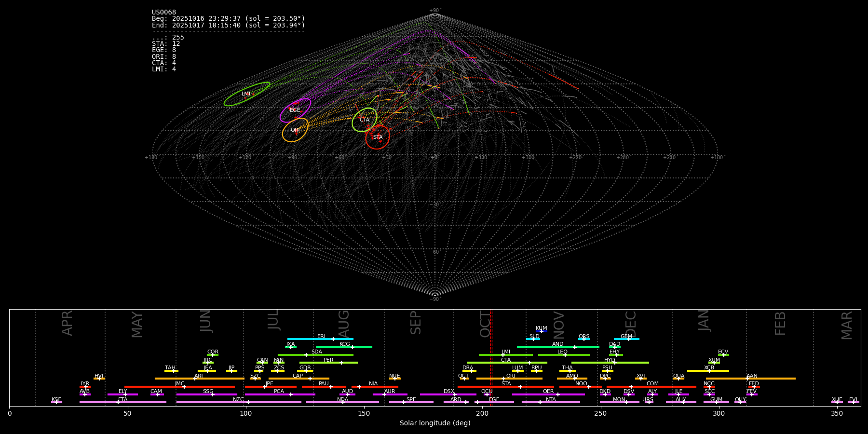This screenshot has width=868, height=434.
Task: Click the STA bar on the timeline
Action: [x=506, y=386]
